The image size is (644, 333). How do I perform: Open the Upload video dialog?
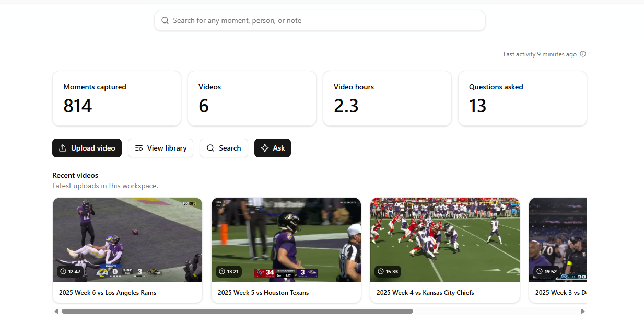[87, 148]
